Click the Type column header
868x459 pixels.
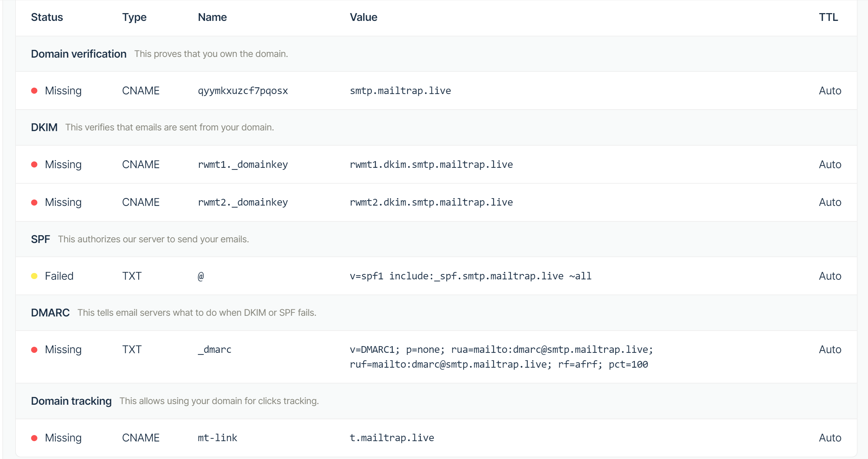(134, 17)
